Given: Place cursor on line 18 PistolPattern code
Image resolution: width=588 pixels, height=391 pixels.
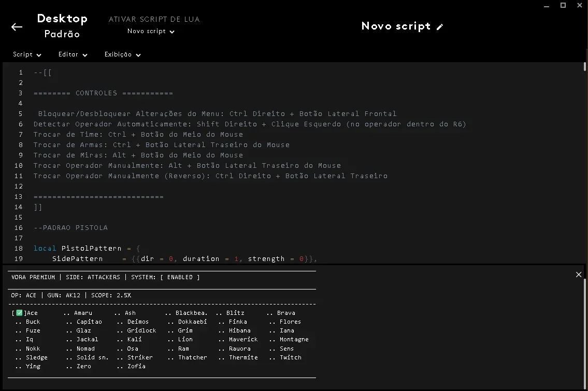Looking at the screenshot, I should click(x=87, y=248).
